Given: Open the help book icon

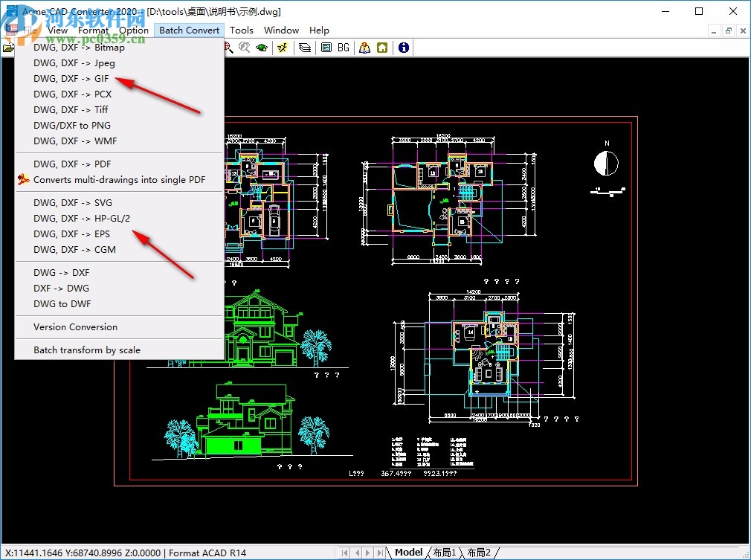Looking at the screenshot, I should tap(364, 48).
